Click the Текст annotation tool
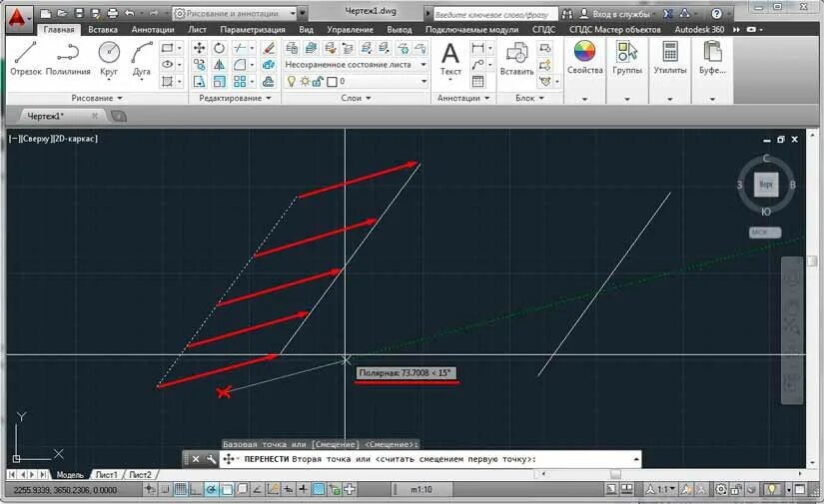The width and height of the screenshot is (824, 504). click(x=450, y=59)
